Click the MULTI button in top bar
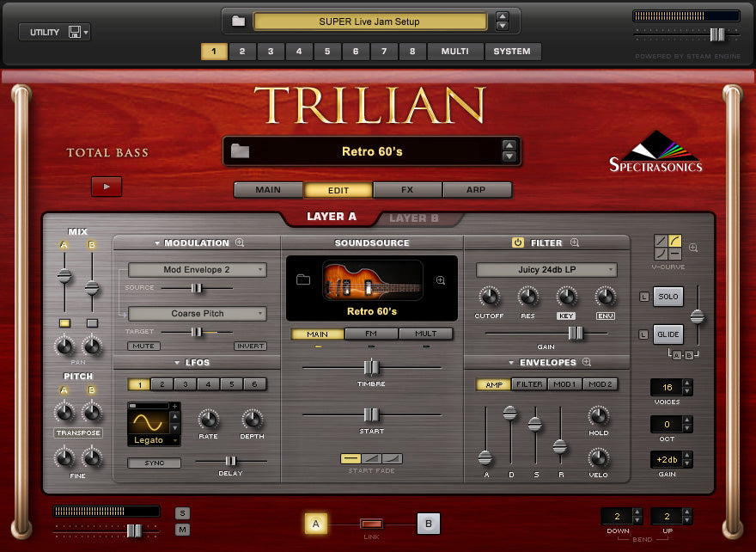Viewport: 756px width, 552px height. click(x=454, y=52)
